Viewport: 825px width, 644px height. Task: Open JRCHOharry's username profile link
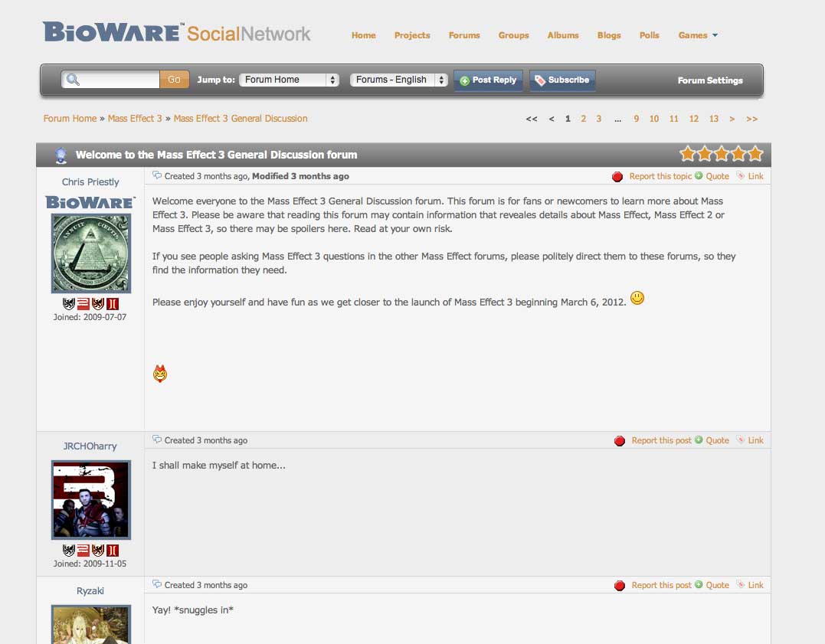(x=90, y=446)
